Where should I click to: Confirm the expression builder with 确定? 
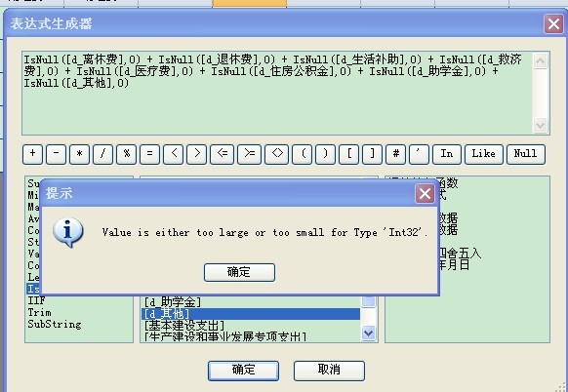pyautogui.click(x=243, y=371)
